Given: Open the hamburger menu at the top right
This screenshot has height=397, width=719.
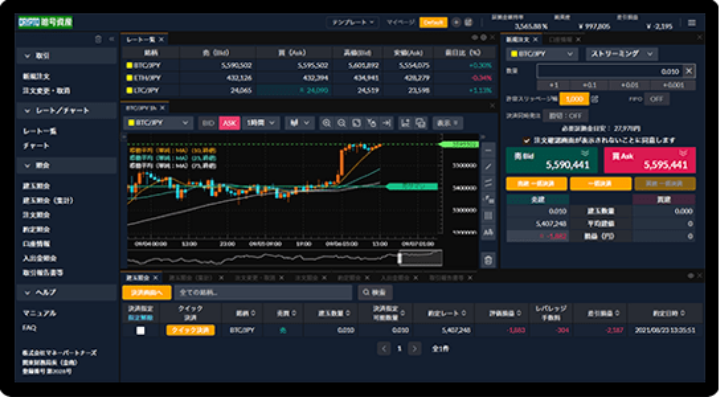Looking at the screenshot, I should [692, 23].
